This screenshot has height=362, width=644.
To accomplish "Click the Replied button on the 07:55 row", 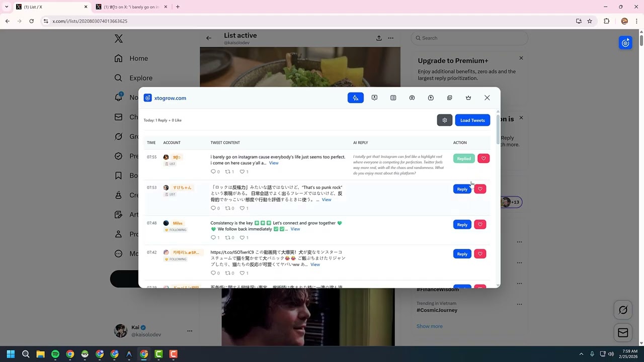I will [x=464, y=158].
